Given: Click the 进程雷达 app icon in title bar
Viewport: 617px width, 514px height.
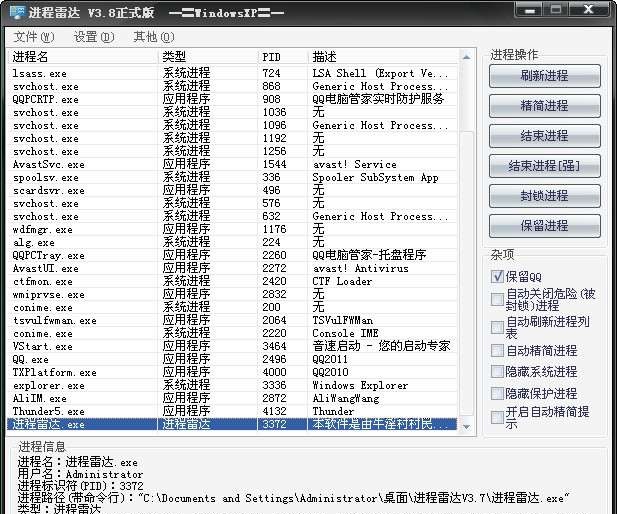Looking at the screenshot, I should click(x=17, y=12).
